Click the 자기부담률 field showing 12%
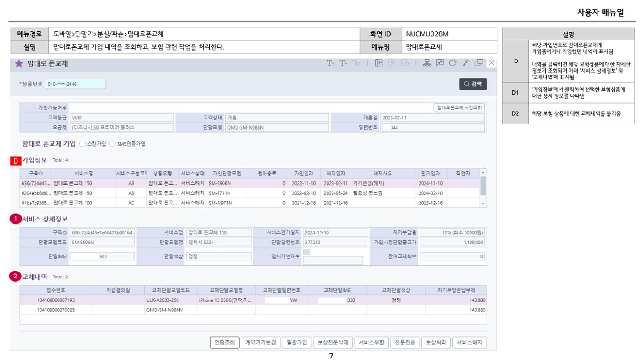This screenshot has width=644, height=362. (x=452, y=232)
